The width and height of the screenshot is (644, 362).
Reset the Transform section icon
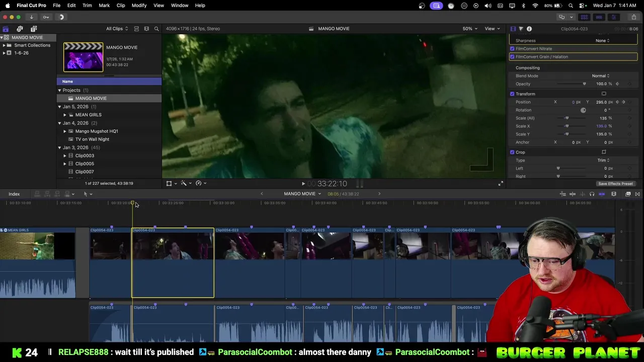pos(604,94)
